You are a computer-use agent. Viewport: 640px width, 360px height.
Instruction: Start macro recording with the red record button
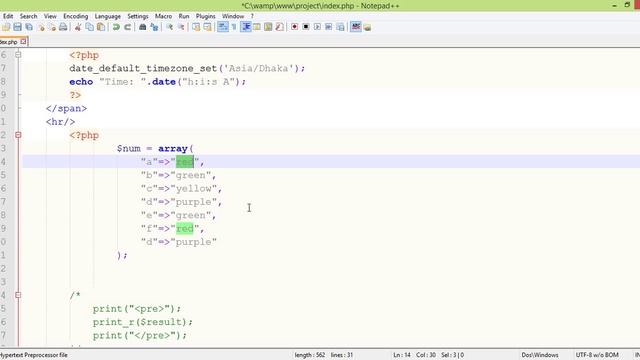point(294,27)
